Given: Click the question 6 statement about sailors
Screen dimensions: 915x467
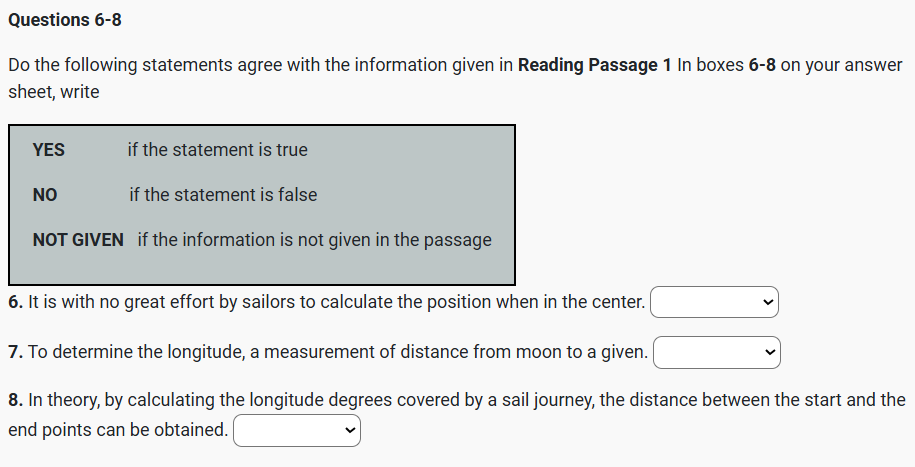Looking at the screenshot, I should click(336, 302).
